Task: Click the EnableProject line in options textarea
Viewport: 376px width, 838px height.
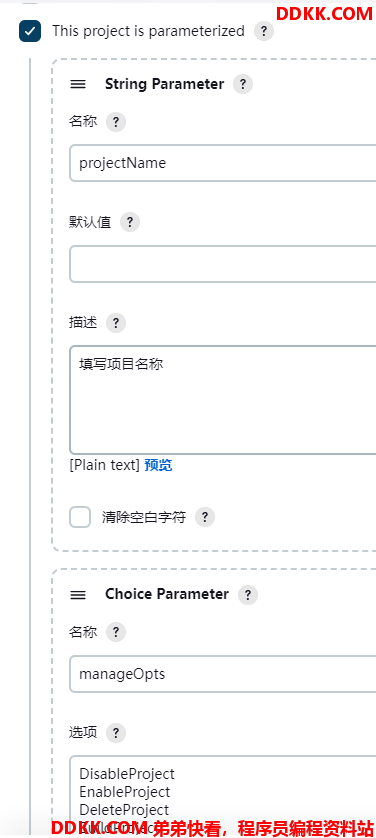Action: (124, 792)
